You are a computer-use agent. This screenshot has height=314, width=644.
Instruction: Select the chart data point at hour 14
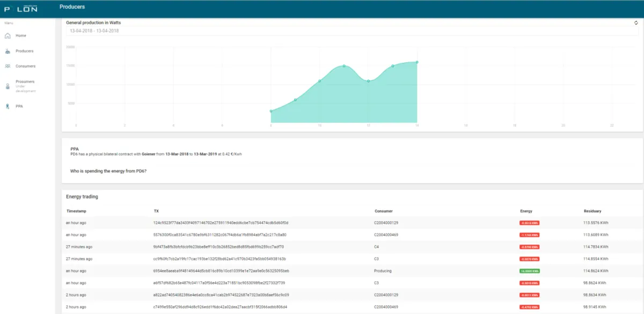point(417,62)
